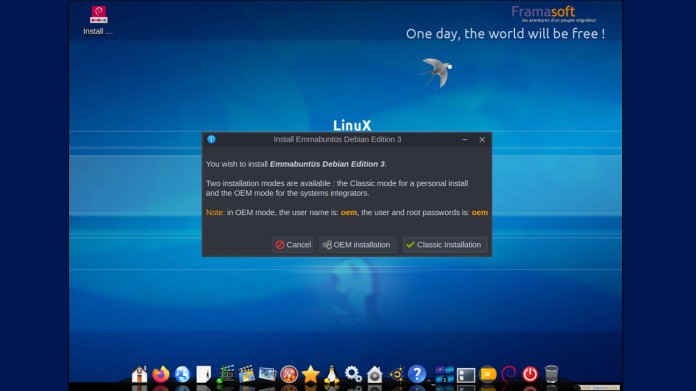Open system settings gears icon
Viewport: 696px width, 391px height.
coord(353,374)
